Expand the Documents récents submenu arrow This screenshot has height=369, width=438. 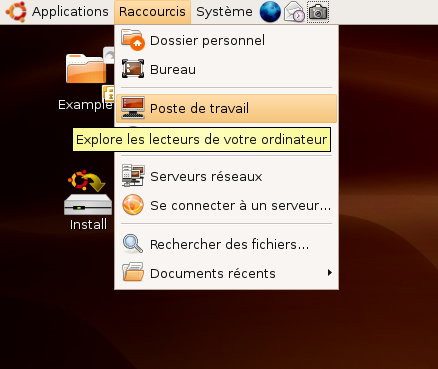(330, 273)
